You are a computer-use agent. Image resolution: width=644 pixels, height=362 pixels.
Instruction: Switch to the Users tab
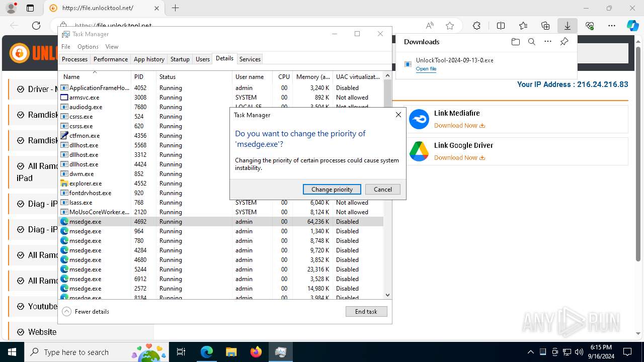(203, 59)
